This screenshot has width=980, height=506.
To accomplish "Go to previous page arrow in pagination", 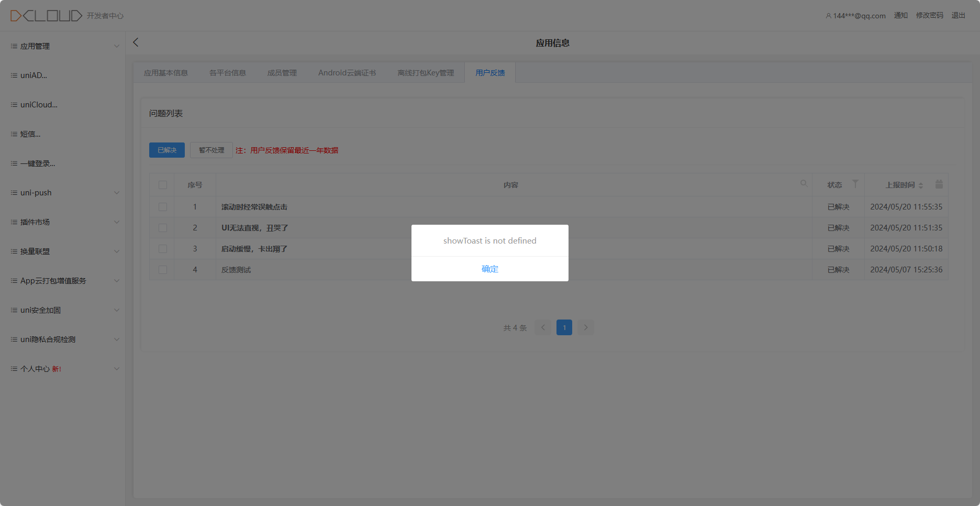I will tap(543, 327).
